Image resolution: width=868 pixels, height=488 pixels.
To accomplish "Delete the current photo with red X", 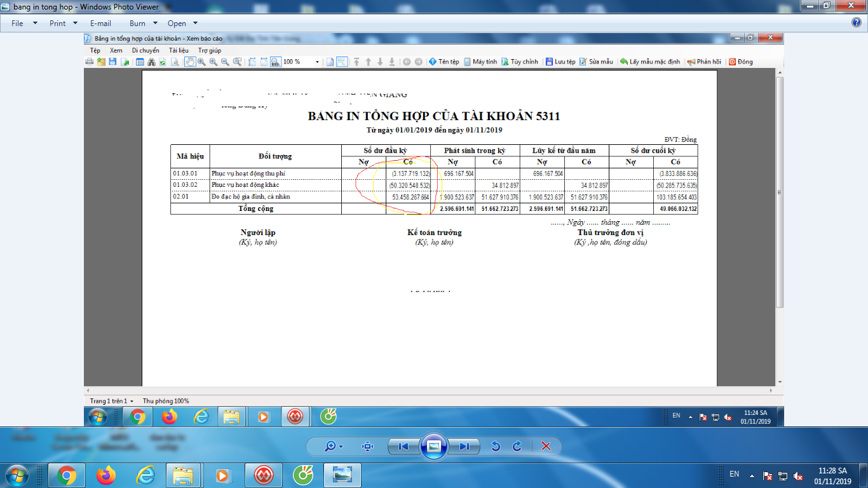I will point(545,446).
